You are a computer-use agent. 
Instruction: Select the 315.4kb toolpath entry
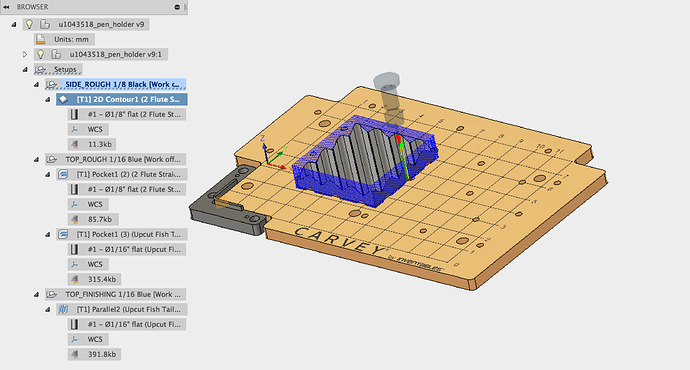click(102, 279)
